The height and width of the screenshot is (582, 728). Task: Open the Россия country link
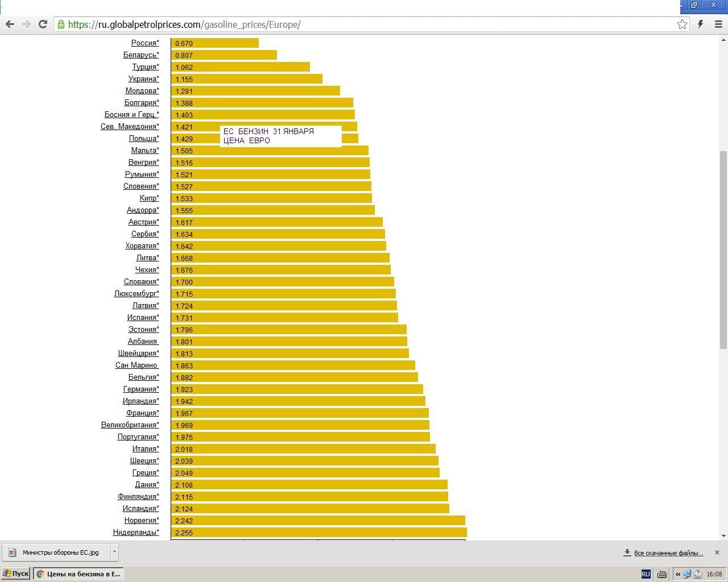[145, 43]
